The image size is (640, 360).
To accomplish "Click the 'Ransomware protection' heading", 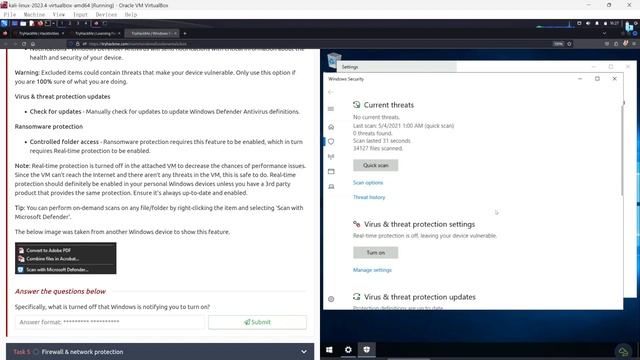I will click(x=49, y=127).
